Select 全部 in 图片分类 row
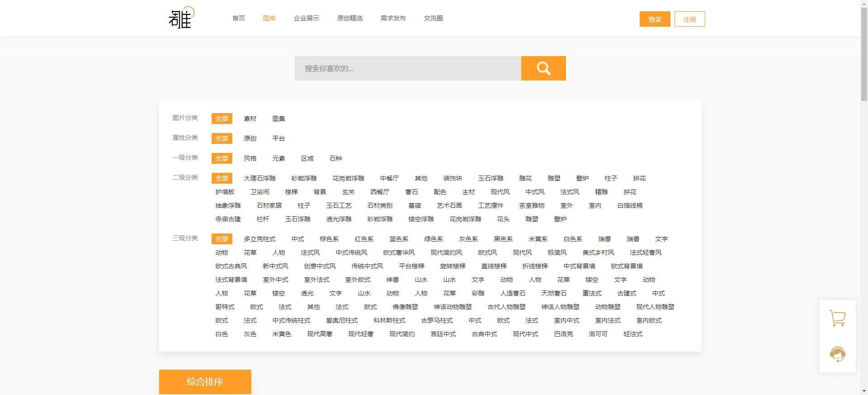 (x=222, y=119)
